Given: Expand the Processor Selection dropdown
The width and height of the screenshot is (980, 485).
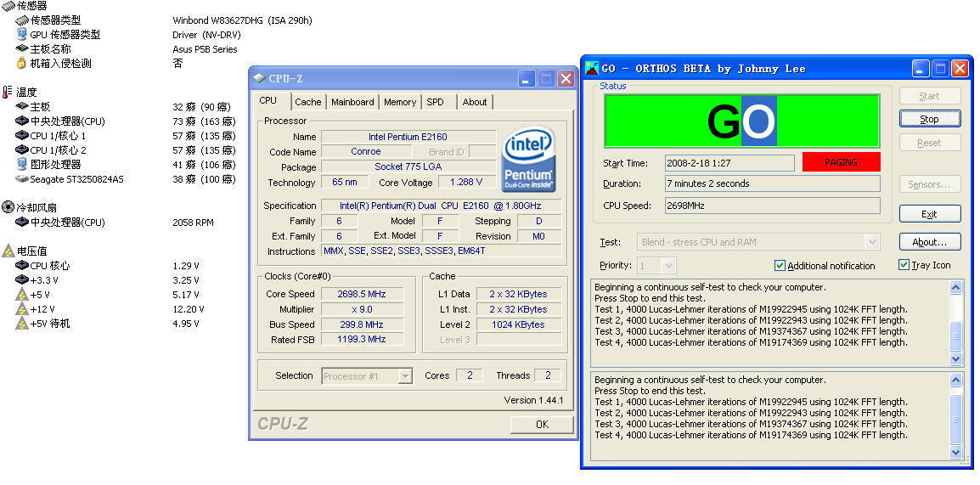Looking at the screenshot, I should pyautogui.click(x=405, y=375).
